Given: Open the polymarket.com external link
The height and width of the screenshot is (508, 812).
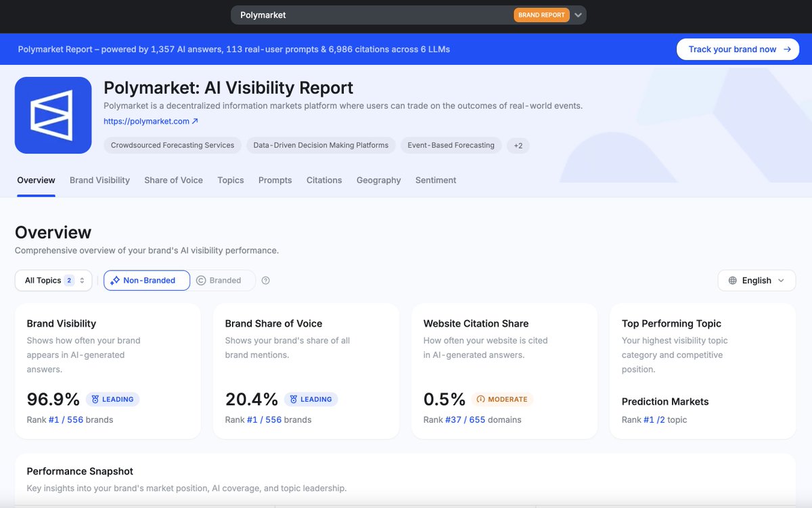Looking at the screenshot, I should pos(151,121).
